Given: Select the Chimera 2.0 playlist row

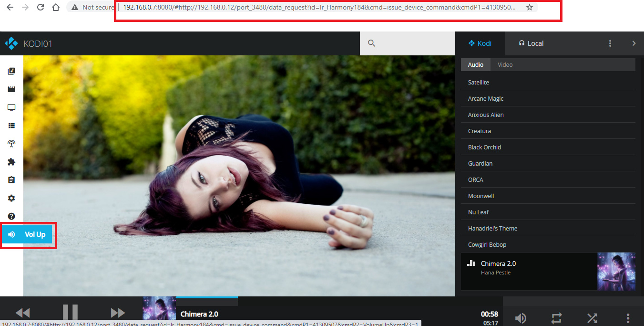Looking at the screenshot, I should pyautogui.click(x=548, y=272).
